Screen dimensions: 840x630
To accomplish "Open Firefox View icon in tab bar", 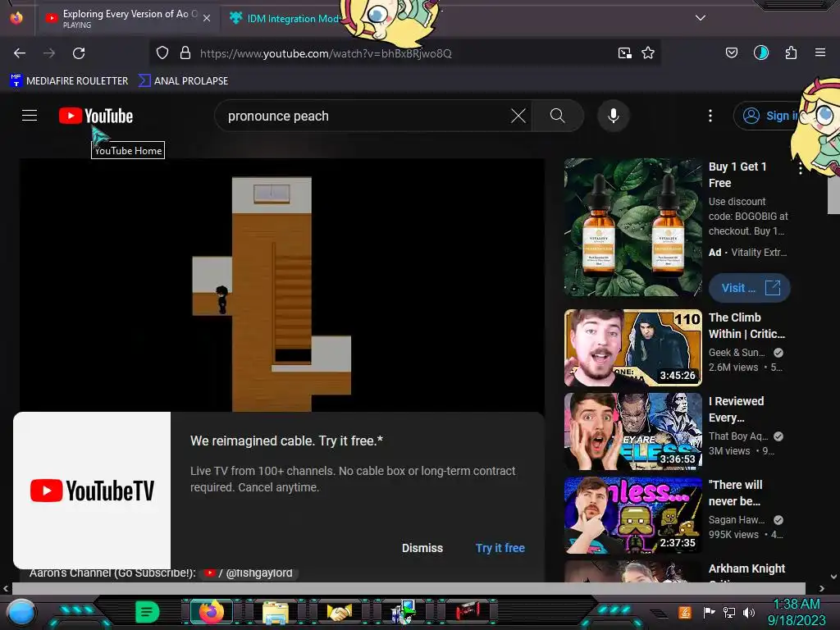I will point(16,18).
